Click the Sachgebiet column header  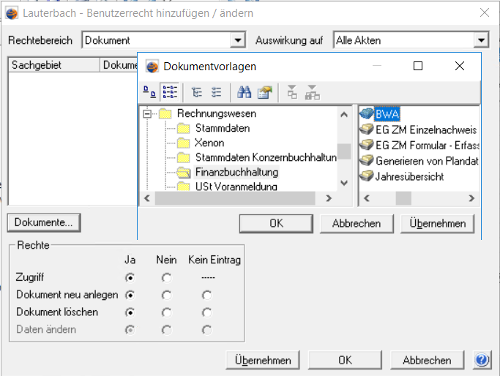click(54, 65)
